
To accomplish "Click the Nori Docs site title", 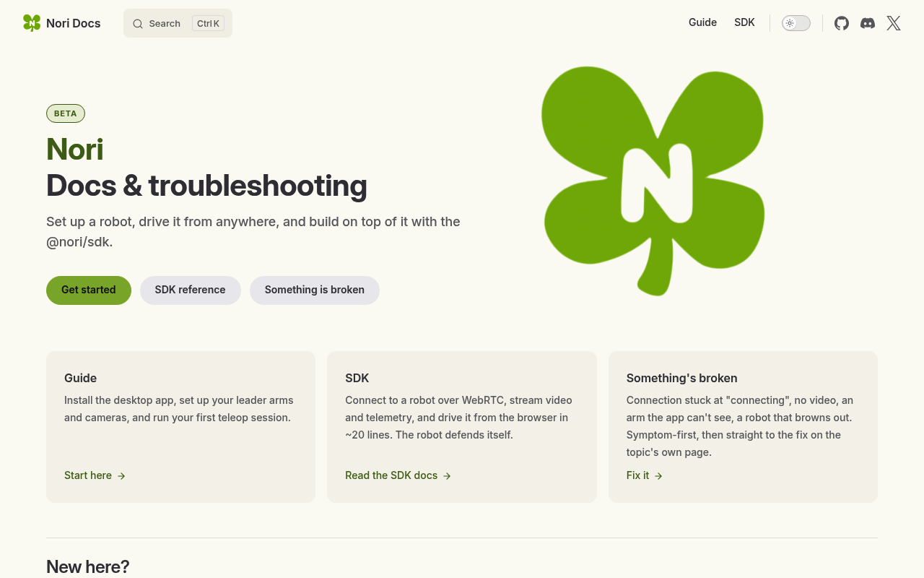I will click(x=74, y=23).
